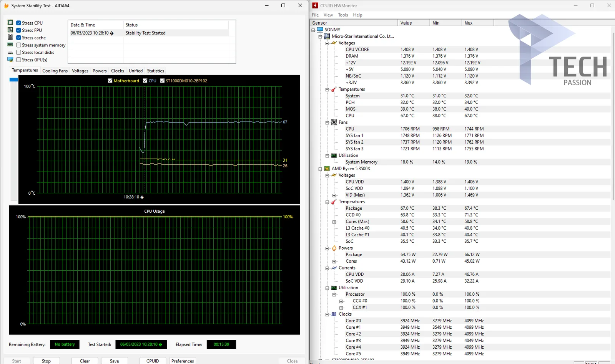Image resolution: width=615 pixels, height=364 pixels.
Task: Open the Preferences dialog button
Action: point(183,361)
